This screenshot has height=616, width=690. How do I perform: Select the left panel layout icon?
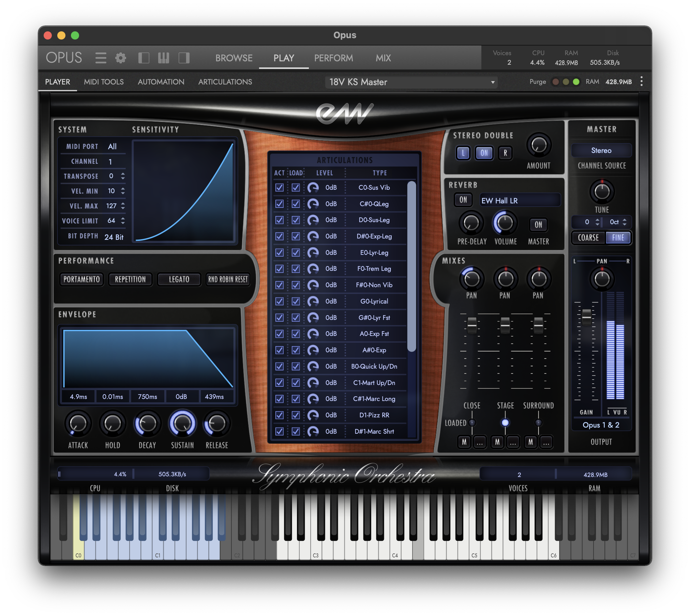coord(144,58)
